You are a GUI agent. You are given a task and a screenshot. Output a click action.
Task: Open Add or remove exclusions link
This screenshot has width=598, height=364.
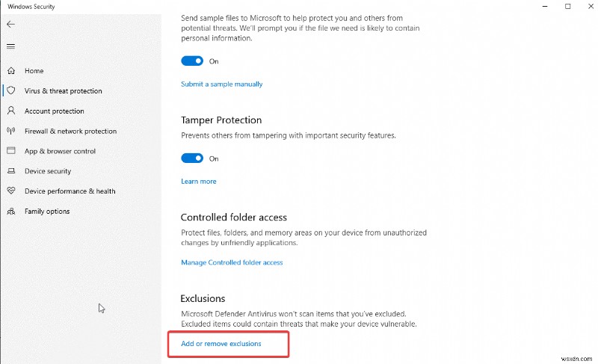[221, 344]
